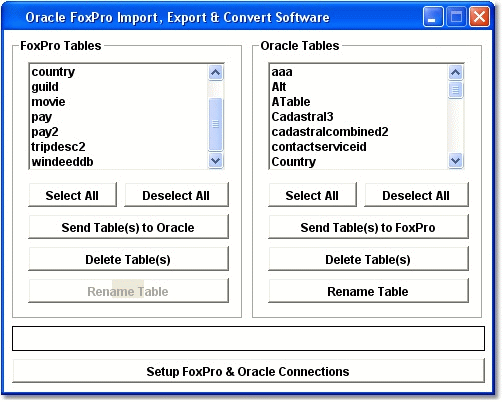Click FoxPro list scroll down arrow
502x402 pixels.
(x=216, y=161)
